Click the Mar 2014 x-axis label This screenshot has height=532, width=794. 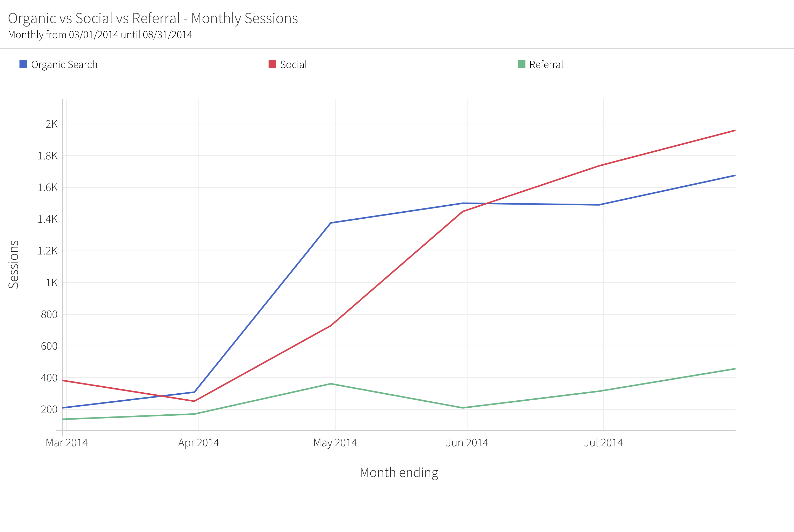(x=66, y=443)
